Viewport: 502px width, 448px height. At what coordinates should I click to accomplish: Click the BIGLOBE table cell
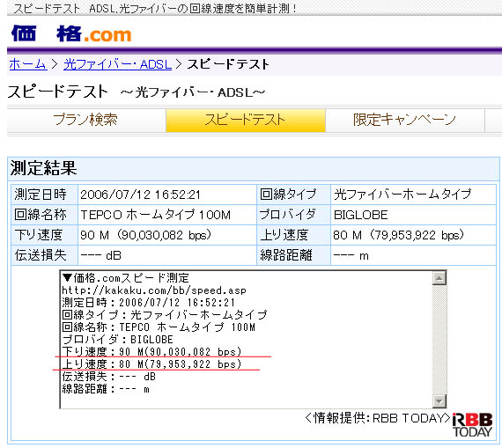click(x=413, y=215)
